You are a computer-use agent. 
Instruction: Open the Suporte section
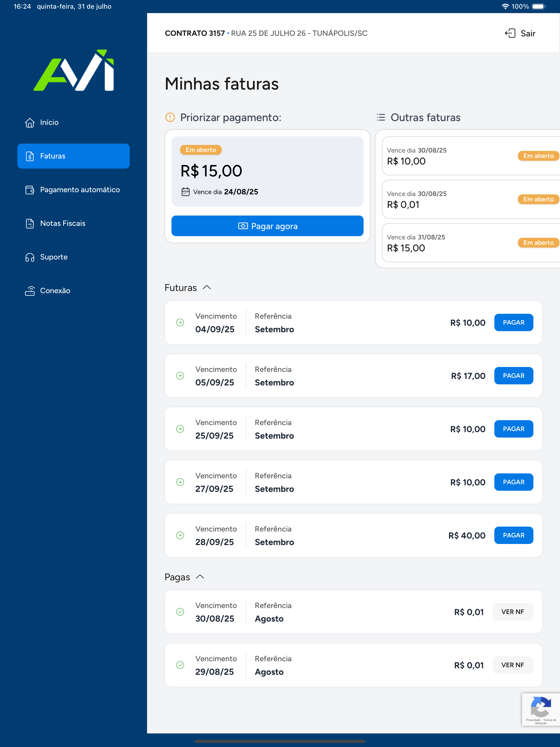[74, 257]
